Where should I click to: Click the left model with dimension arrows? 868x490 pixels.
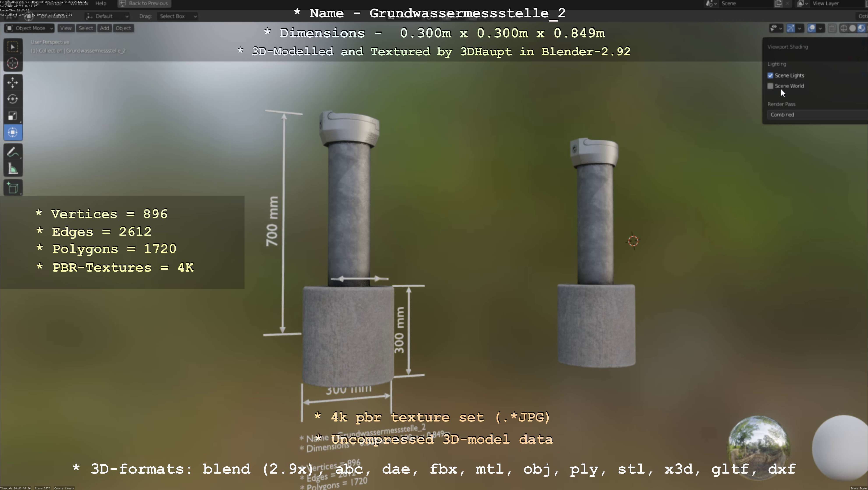(x=349, y=249)
